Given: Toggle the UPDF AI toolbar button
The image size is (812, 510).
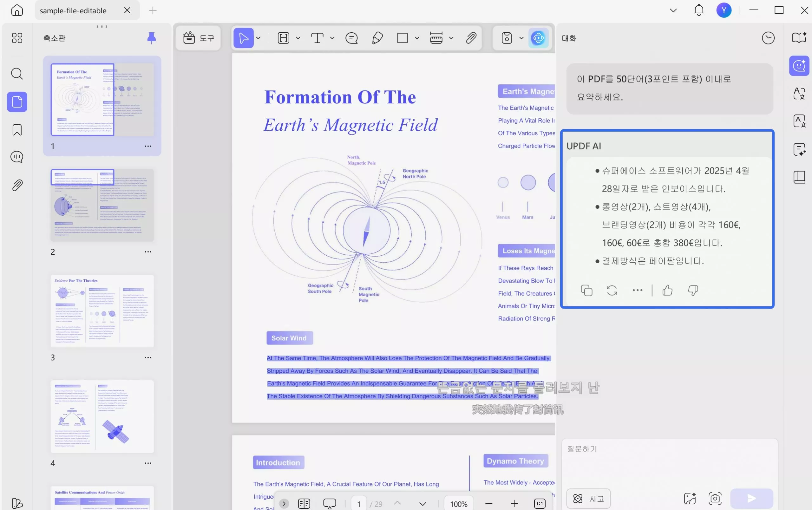Looking at the screenshot, I should coord(538,38).
